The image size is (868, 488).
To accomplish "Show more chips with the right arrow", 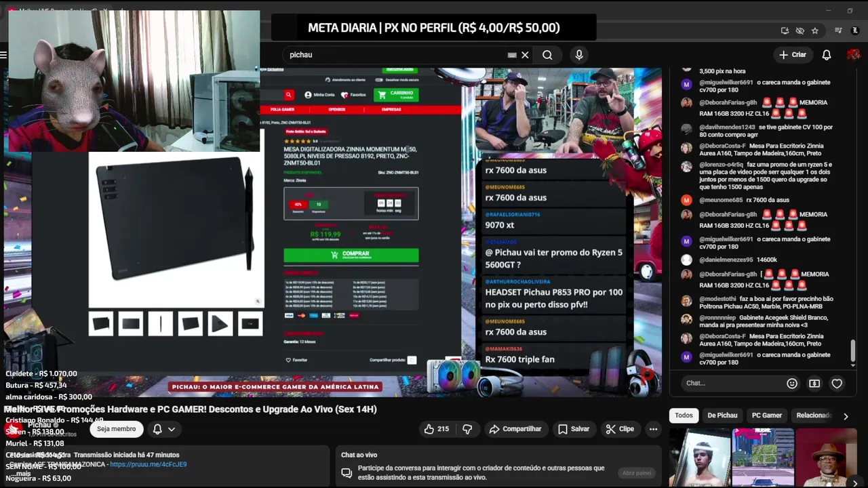I will (846, 416).
